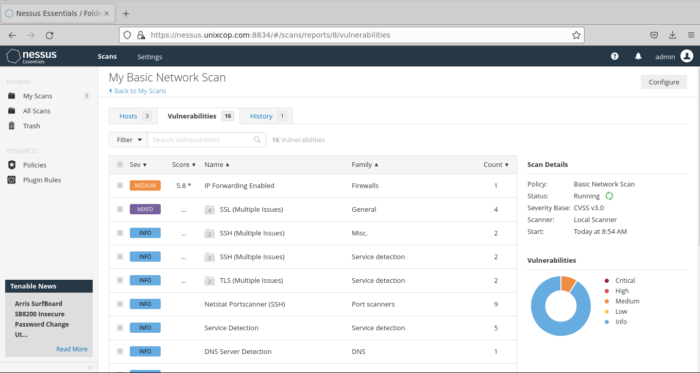Sort by Name column
The height and width of the screenshot is (373, 700).
coord(217,165)
